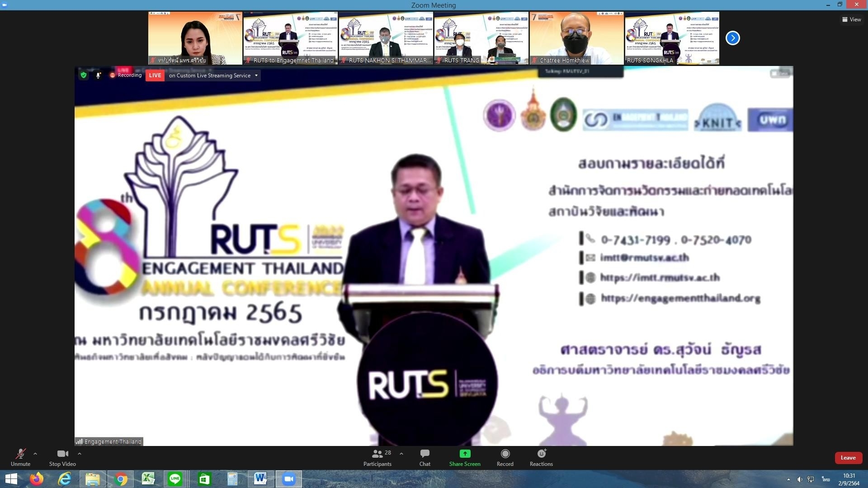Open audio options arrow beside Unmute
Image resolution: width=868 pixels, height=488 pixels.
click(35, 454)
